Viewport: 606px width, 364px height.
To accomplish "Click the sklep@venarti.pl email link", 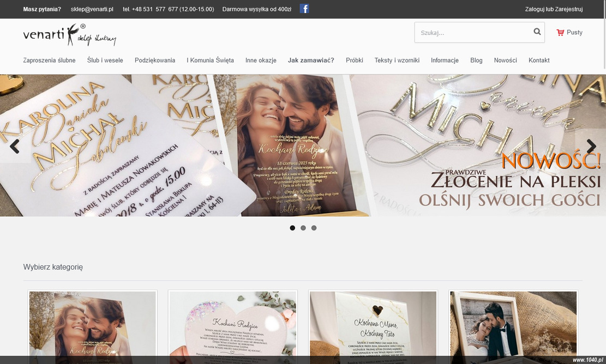I will pos(92,9).
